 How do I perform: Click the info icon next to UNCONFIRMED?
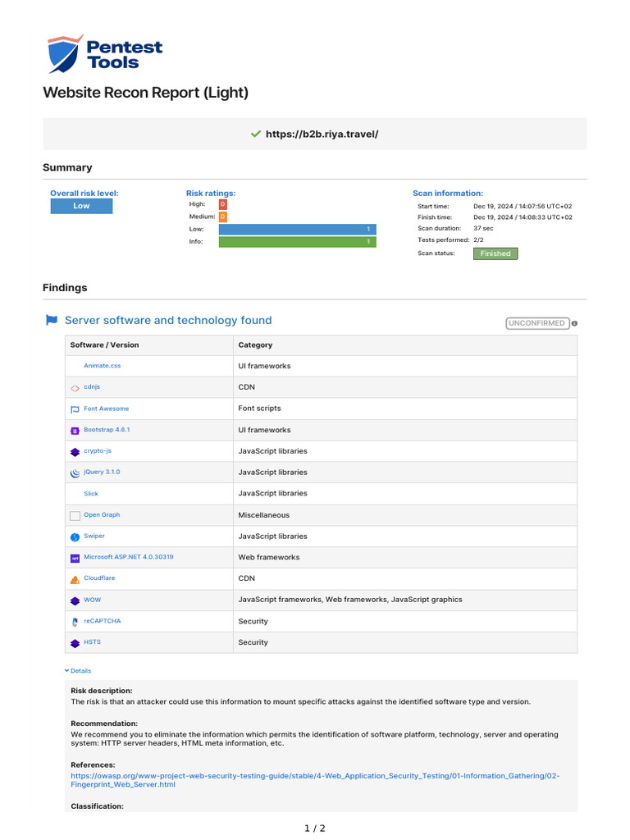(x=574, y=323)
